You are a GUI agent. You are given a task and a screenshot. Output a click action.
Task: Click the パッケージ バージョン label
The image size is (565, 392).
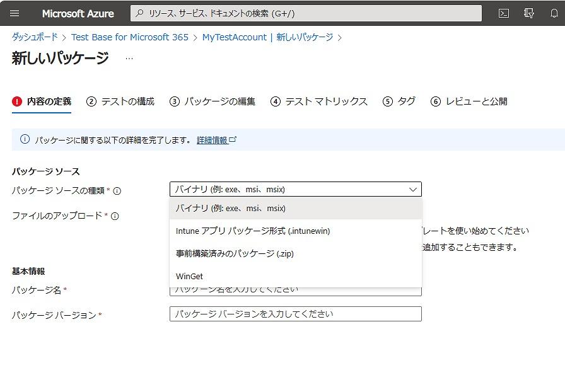54,315
